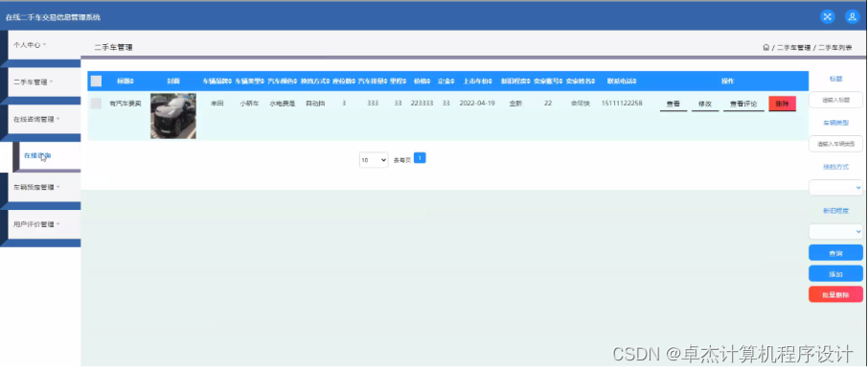The image size is (868, 372).
Task: Click the 二手车管理 breadcrumb link
Action: click(793, 48)
